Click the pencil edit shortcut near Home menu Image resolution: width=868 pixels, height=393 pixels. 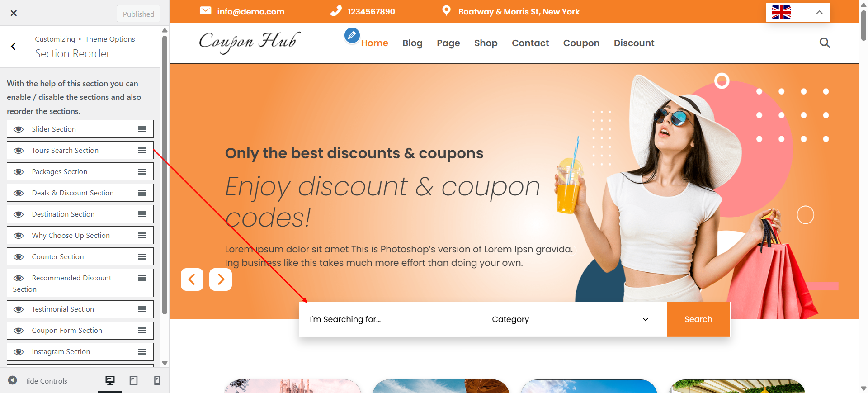tap(352, 35)
